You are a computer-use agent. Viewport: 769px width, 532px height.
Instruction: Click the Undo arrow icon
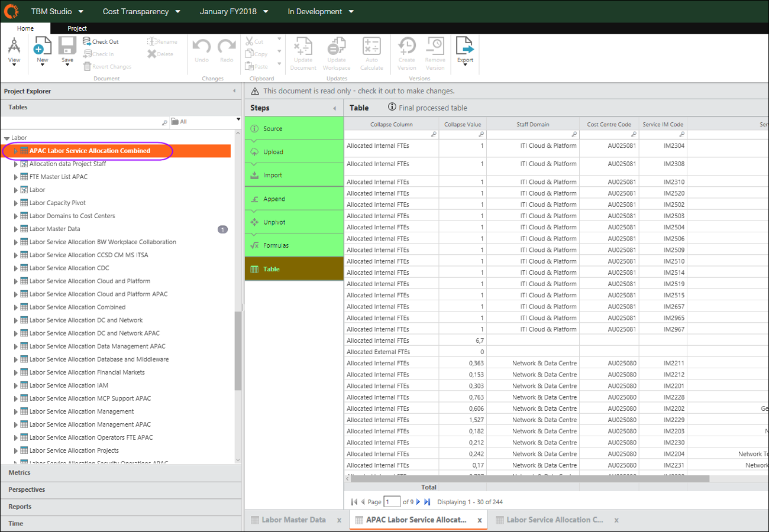[x=202, y=47]
